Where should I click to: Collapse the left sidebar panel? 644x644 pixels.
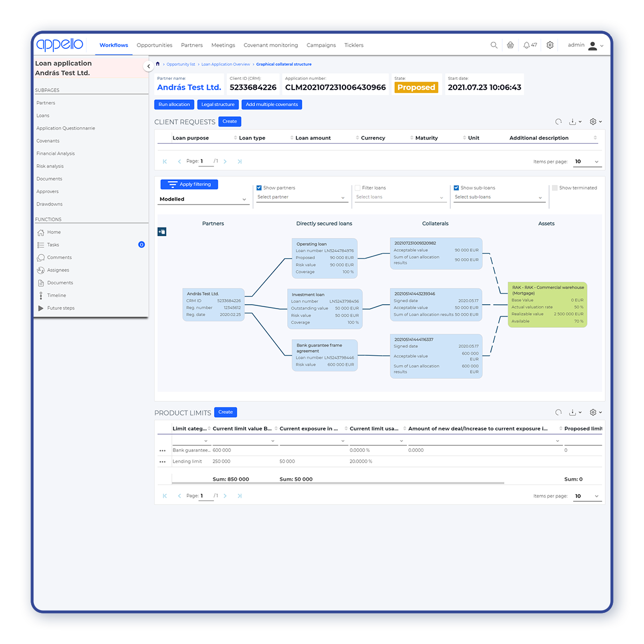149,66
